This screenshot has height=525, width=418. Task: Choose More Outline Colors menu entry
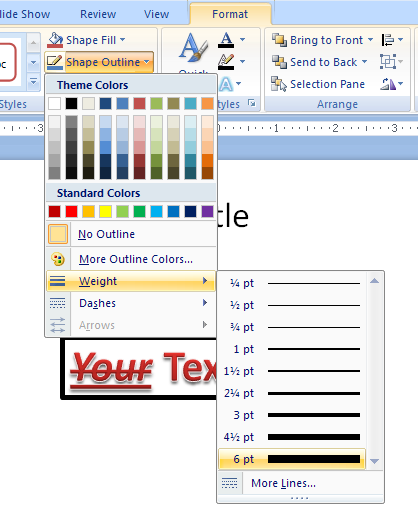(131, 259)
